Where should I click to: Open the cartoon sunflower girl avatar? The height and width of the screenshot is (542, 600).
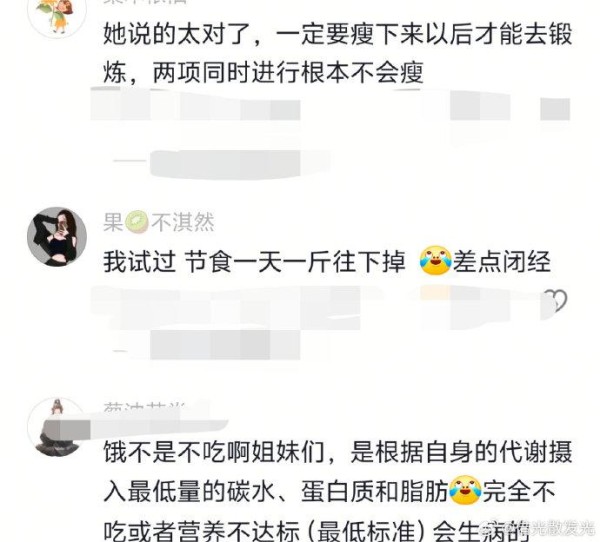pos(57,15)
